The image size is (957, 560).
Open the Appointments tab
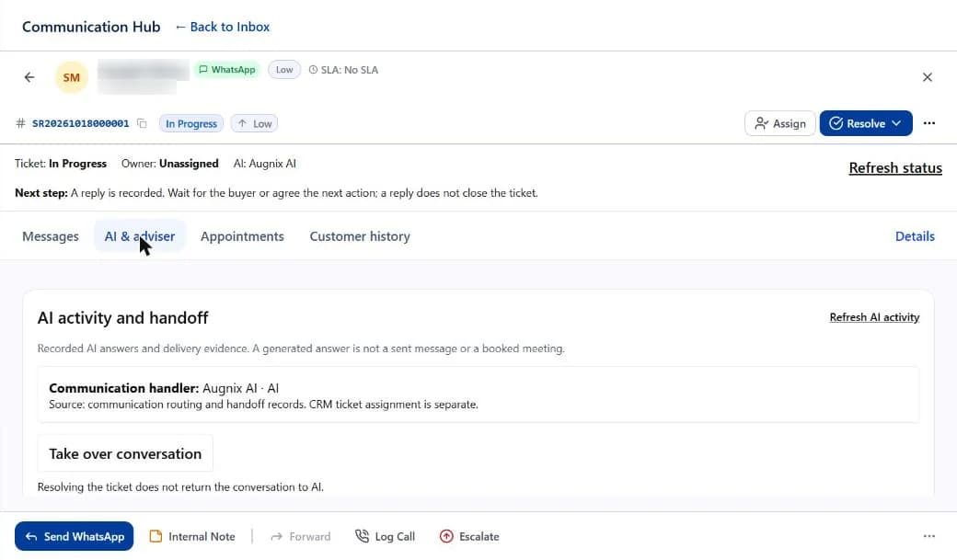coord(242,236)
